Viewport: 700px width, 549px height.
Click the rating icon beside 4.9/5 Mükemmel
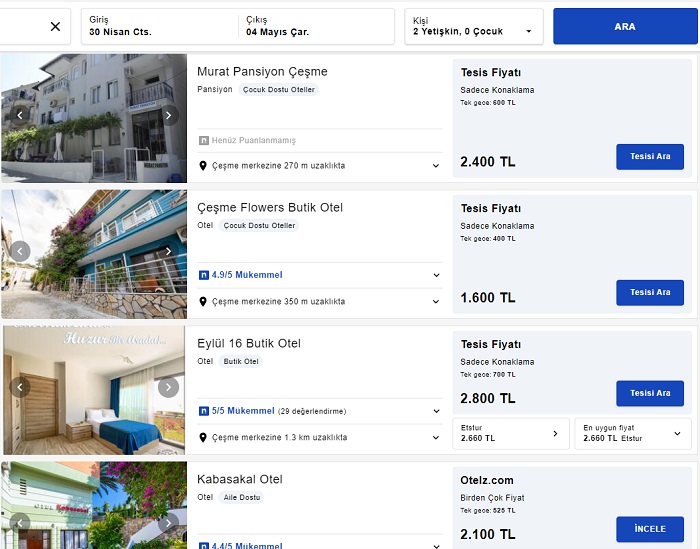[204, 275]
